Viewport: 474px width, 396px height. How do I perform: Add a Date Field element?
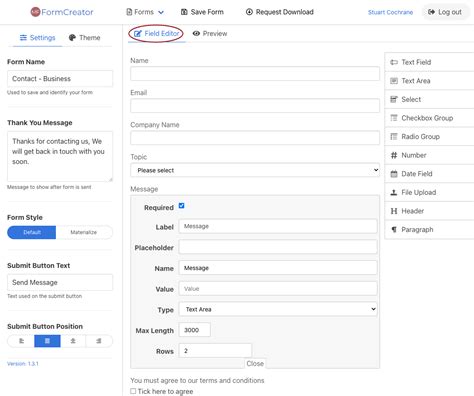[x=430, y=174]
